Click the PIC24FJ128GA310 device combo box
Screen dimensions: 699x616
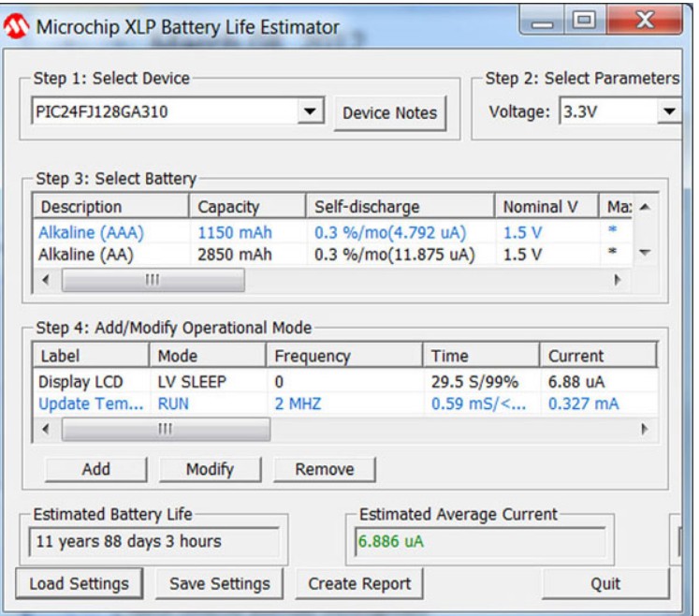point(178,111)
